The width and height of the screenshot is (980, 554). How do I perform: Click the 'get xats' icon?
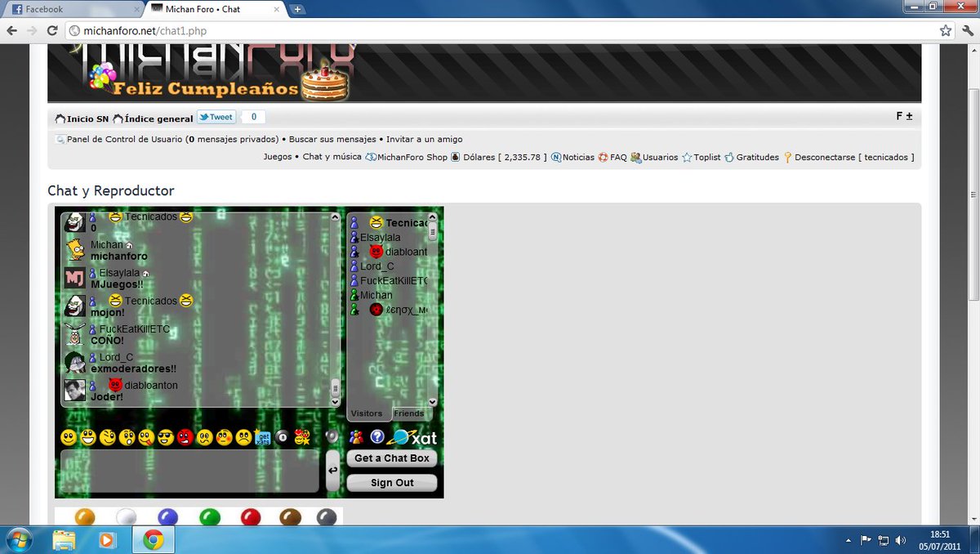pyautogui.click(x=263, y=437)
